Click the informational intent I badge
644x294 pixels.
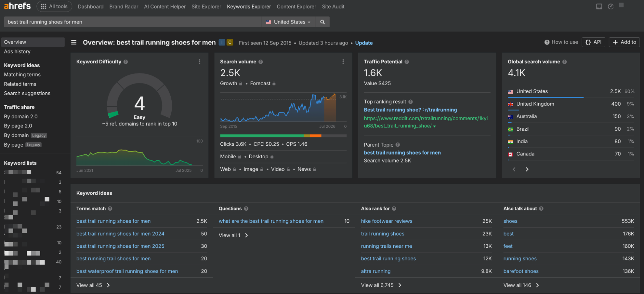222,42
